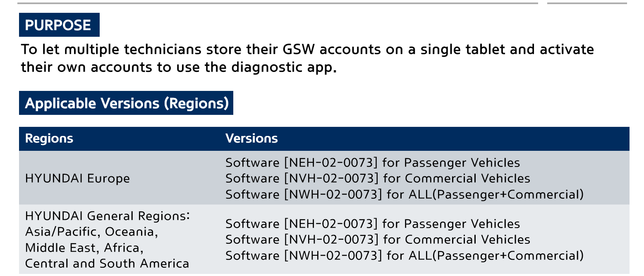Image resolution: width=644 pixels, height=276 pixels.
Task: Click the HYUNDAI Europe region cell
Action: [x=77, y=178]
